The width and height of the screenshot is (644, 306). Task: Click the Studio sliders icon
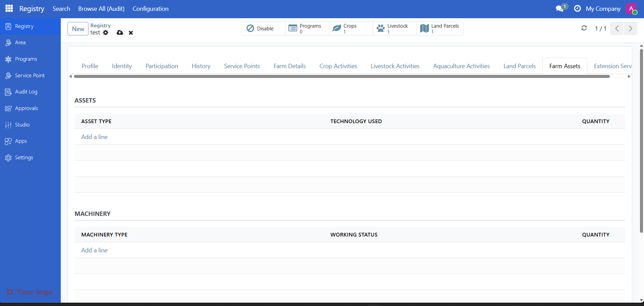(8, 125)
